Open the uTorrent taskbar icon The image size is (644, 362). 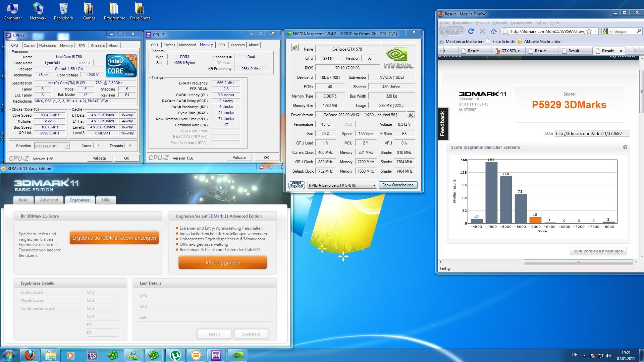pyautogui.click(x=175, y=355)
